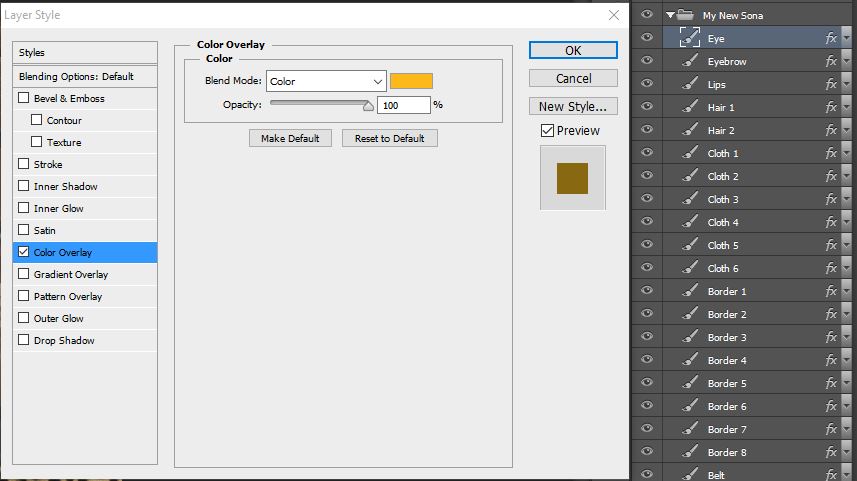Click the brush thumbnail of Lips layer
The height and width of the screenshot is (481, 857).
pos(690,85)
